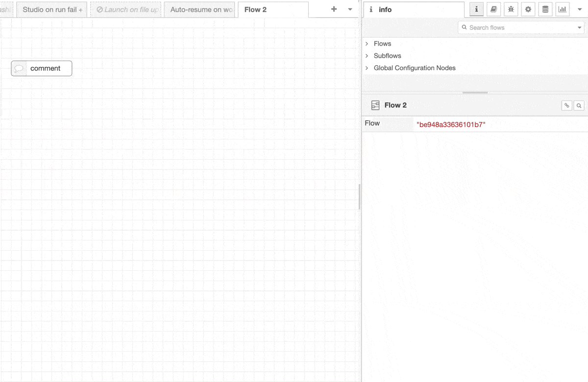Click the copy link icon for Flow 2
The height and width of the screenshot is (382, 588).
[566, 105]
